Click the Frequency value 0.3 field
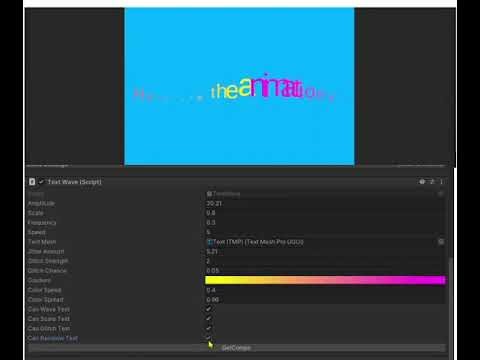480x360 pixels. pyautogui.click(x=325, y=222)
